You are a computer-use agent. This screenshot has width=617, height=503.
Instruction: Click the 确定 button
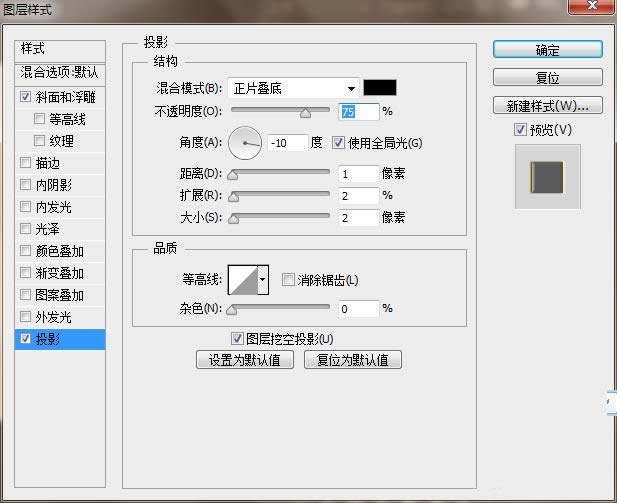(x=547, y=50)
